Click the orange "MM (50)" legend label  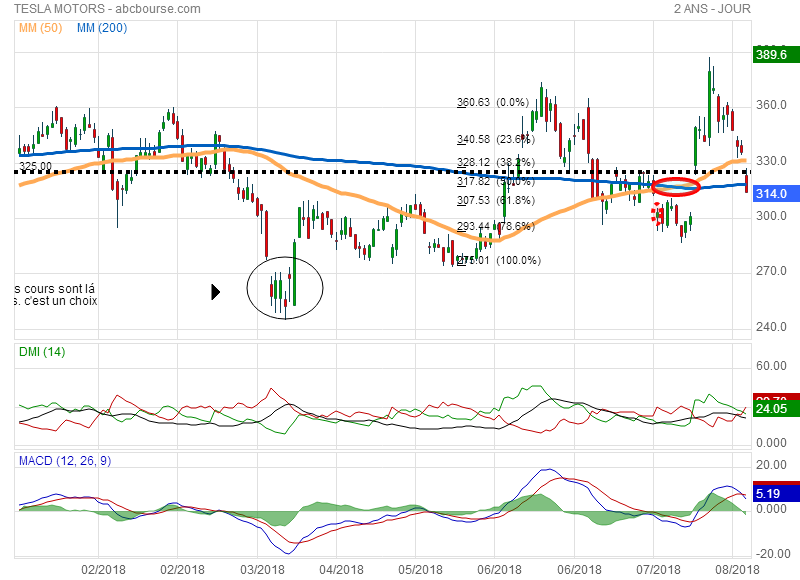point(41,28)
